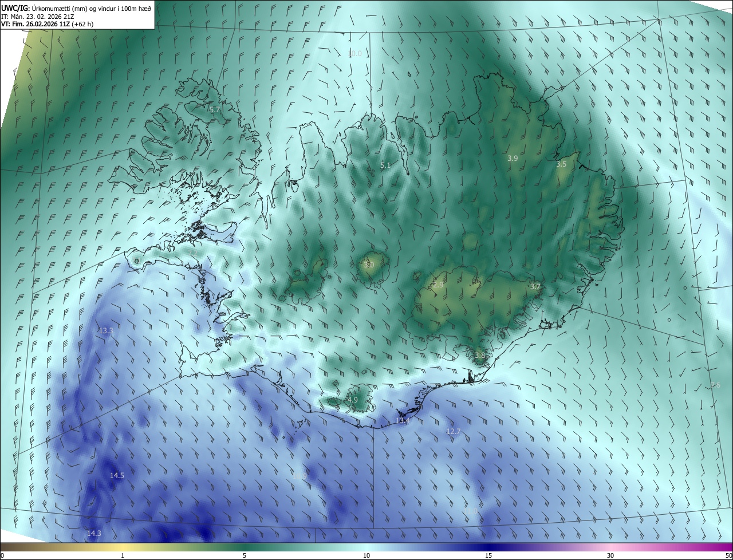Screen dimensions: 733x560
Task: Click the colorbar tick label 10
Action: [x=366, y=555]
